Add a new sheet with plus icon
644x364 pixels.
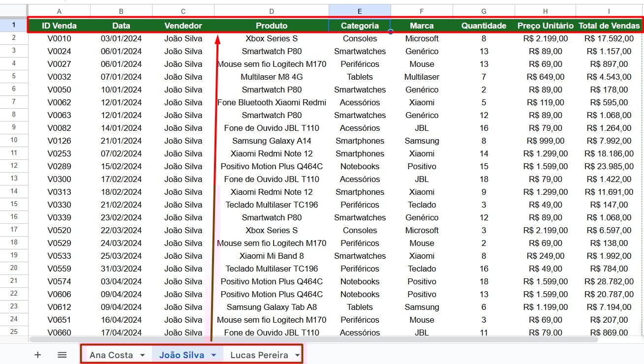tap(37, 355)
